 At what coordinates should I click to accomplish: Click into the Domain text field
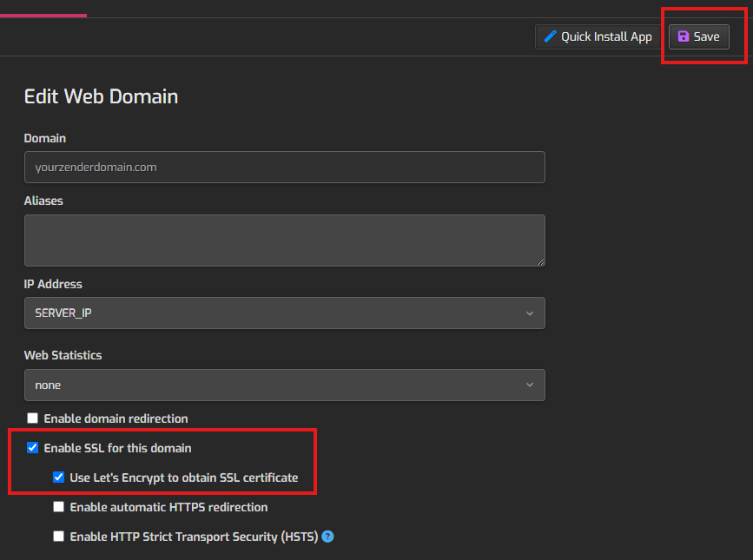(284, 167)
